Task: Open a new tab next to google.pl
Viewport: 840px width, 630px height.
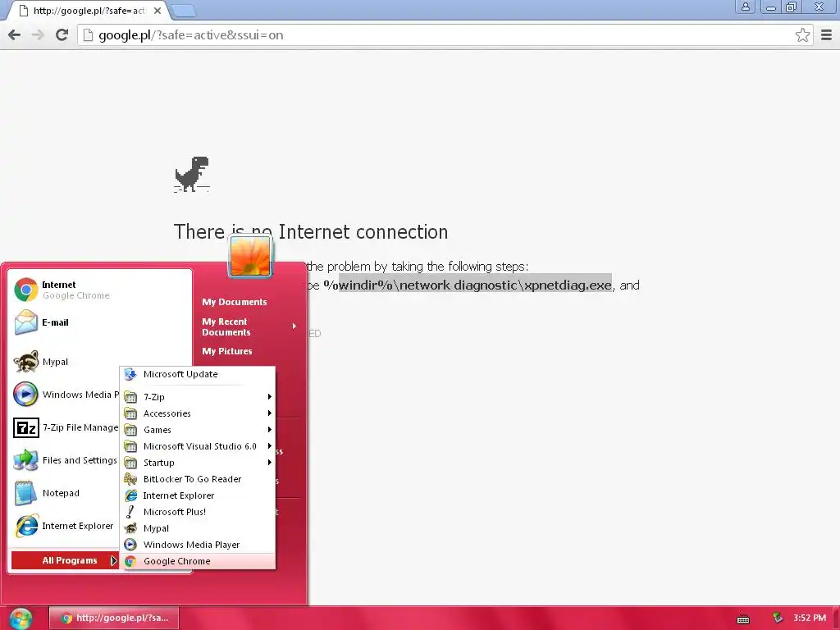Action: coord(183,11)
